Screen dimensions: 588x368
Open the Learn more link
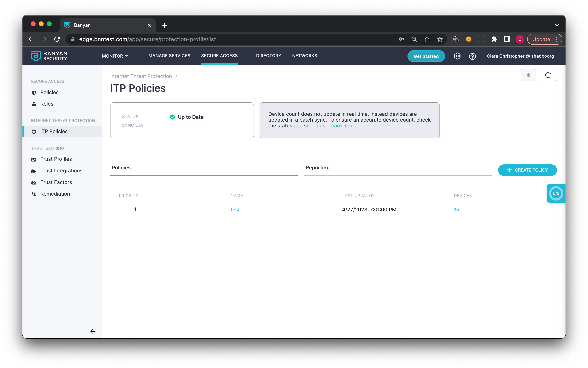pos(342,126)
